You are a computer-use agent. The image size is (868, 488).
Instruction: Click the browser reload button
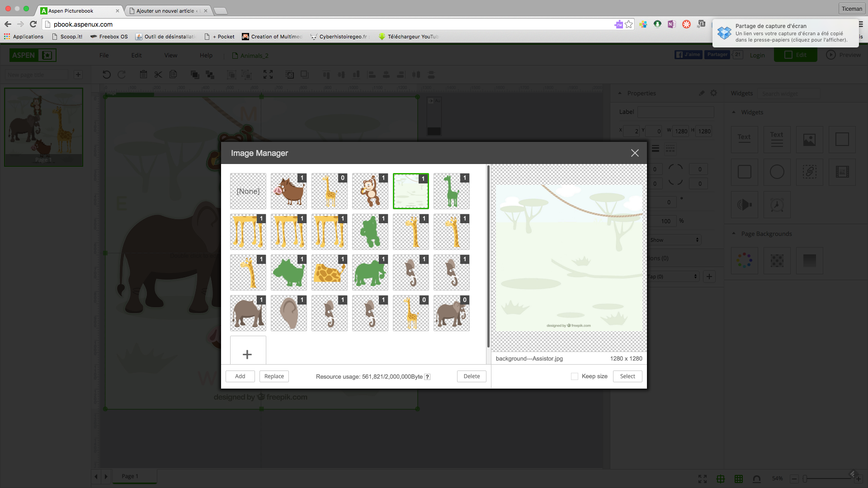coord(33,24)
